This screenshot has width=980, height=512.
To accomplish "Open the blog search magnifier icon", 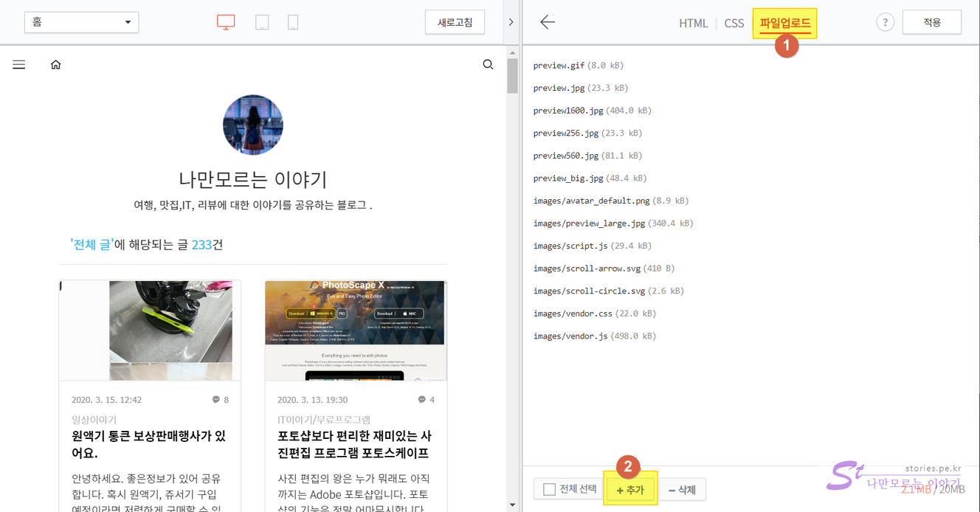I will point(488,65).
